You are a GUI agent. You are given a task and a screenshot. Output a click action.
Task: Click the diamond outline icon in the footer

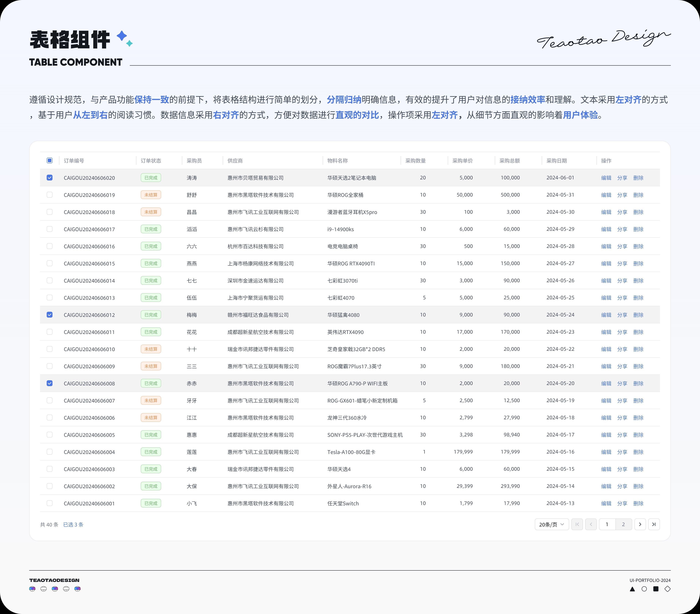(x=668, y=589)
